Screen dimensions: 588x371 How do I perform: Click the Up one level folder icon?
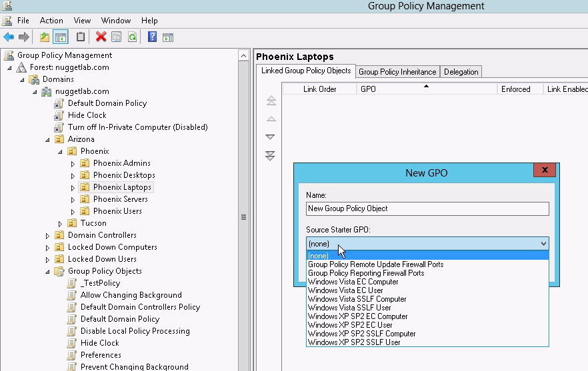coord(45,37)
